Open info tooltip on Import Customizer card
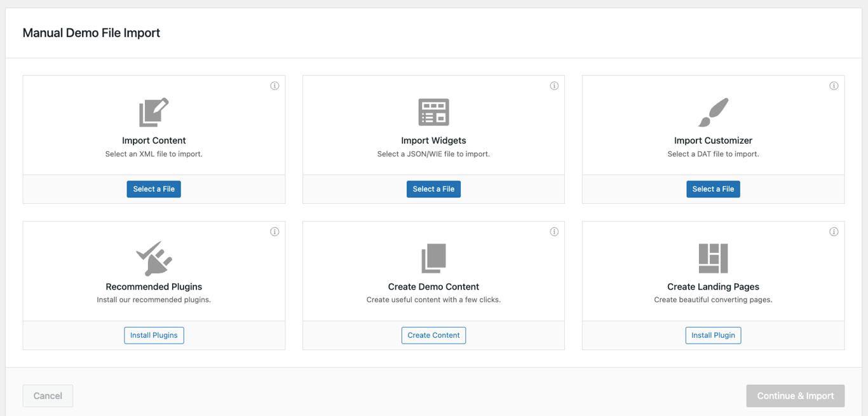Viewport: 868px width, 416px height. (x=834, y=86)
